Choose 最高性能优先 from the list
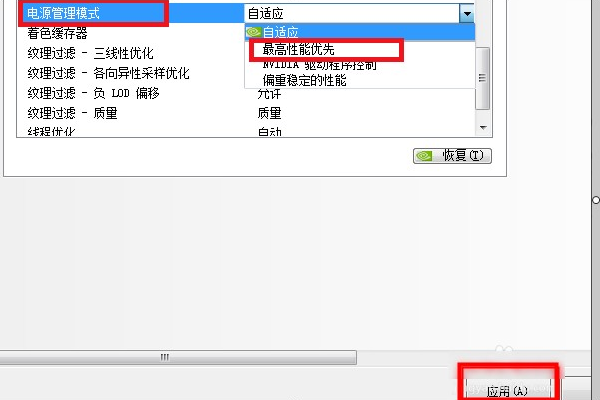600x400 pixels. [298, 49]
